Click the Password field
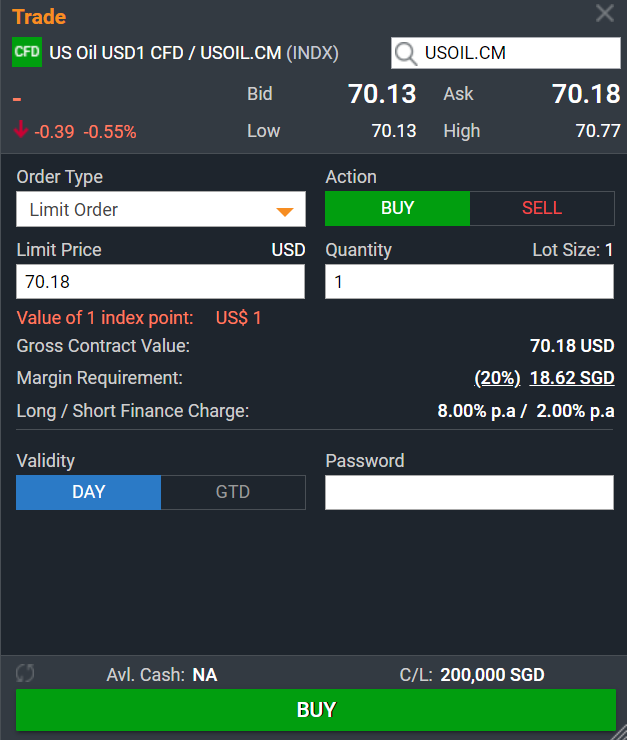Image resolution: width=627 pixels, height=740 pixels. tap(469, 492)
